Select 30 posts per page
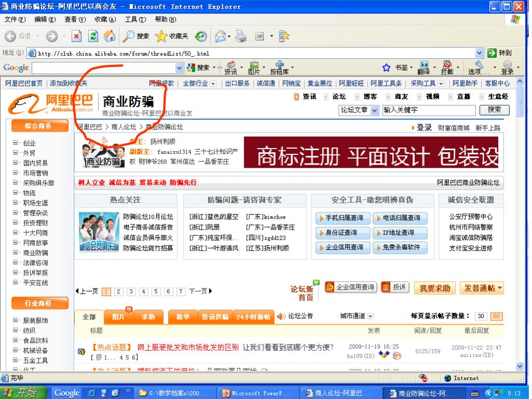Screen dimensions: 532x399 (x=481, y=316)
